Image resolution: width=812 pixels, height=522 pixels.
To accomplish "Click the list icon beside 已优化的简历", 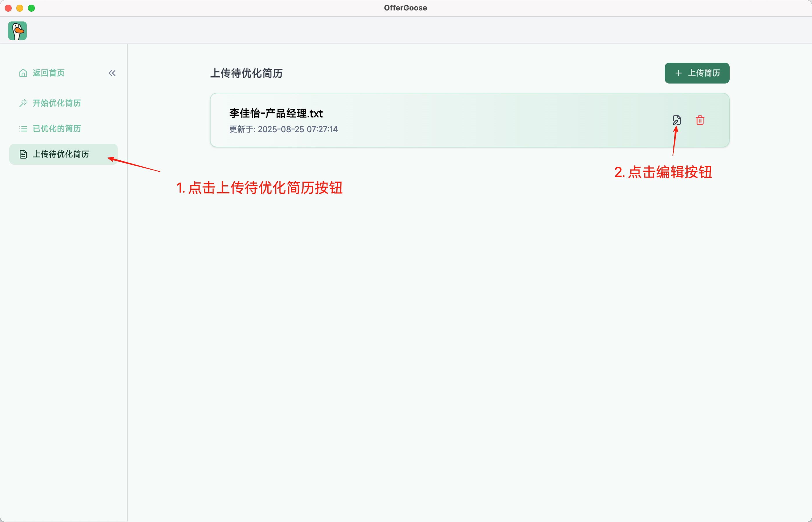I will [23, 129].
